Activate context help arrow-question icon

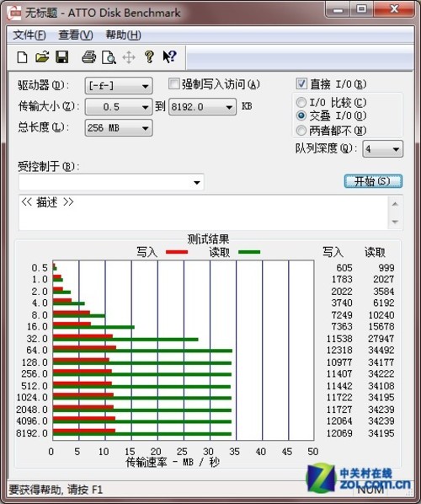(169, 57)
